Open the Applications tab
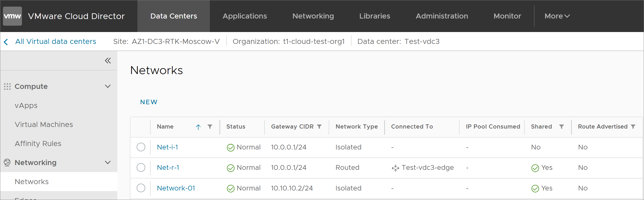The width and height of the screenshot is (644, 200). pyautogui.click(x=245, y=16)
